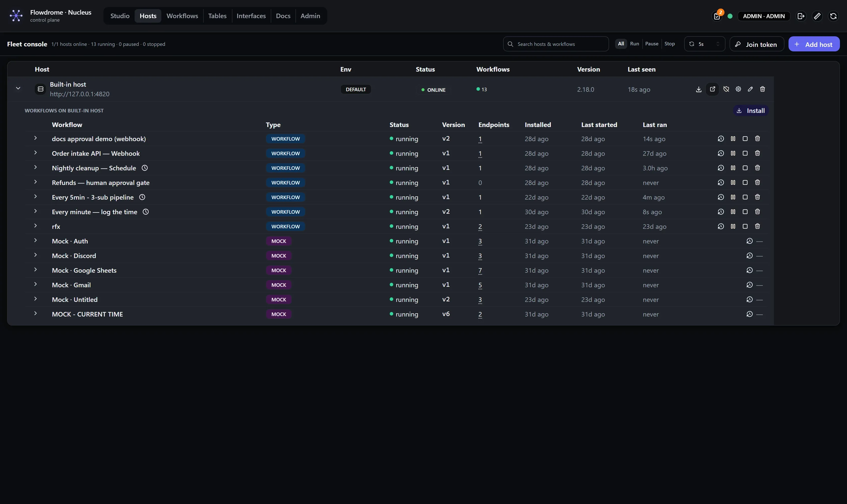Click the Search hosts & workflows field
Screen dimensions: 847x504
tap(556, 44)
